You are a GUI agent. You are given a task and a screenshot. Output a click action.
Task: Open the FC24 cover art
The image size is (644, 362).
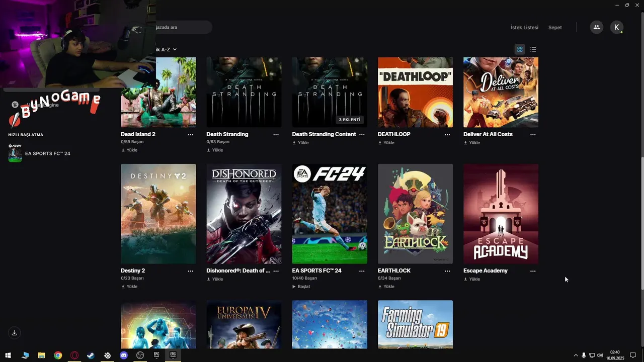[x=330, y=214]
